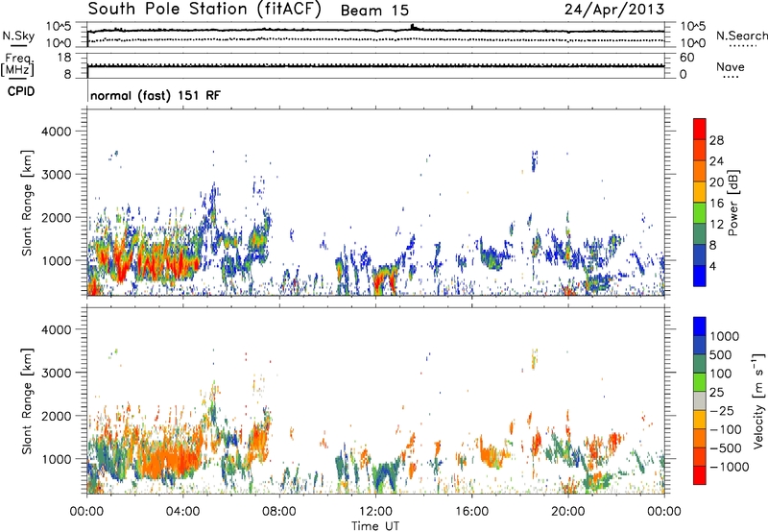Click the 'Nave' legend label
The height and width of the screenshot is (532, 768).
pos(731,66)
